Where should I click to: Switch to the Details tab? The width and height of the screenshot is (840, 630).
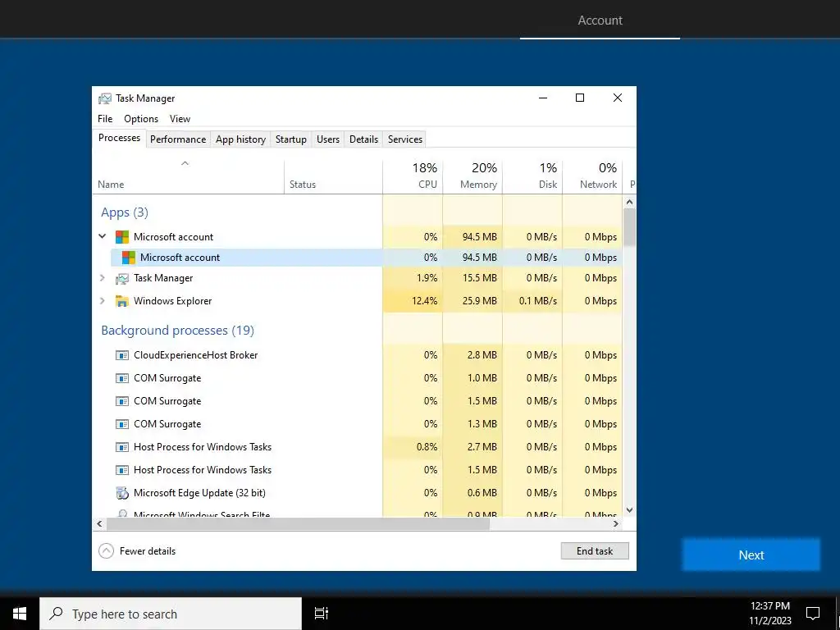tap(363, 139)
